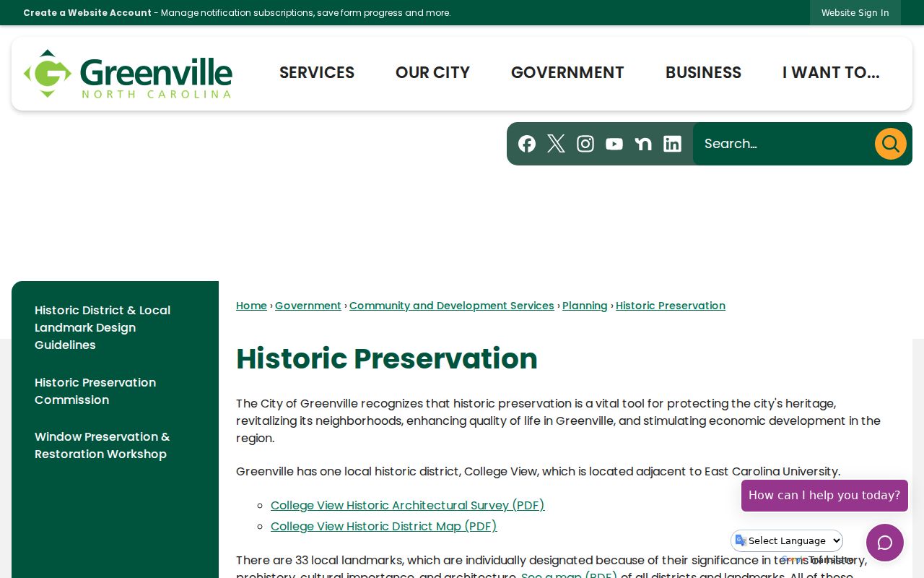Open Greenville's Facebook page icon

[527, 144]
